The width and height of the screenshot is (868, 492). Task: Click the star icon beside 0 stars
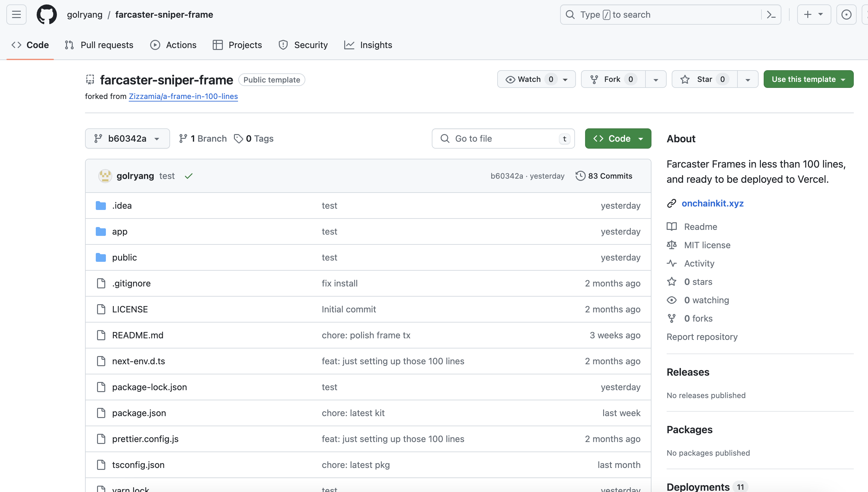671,281
